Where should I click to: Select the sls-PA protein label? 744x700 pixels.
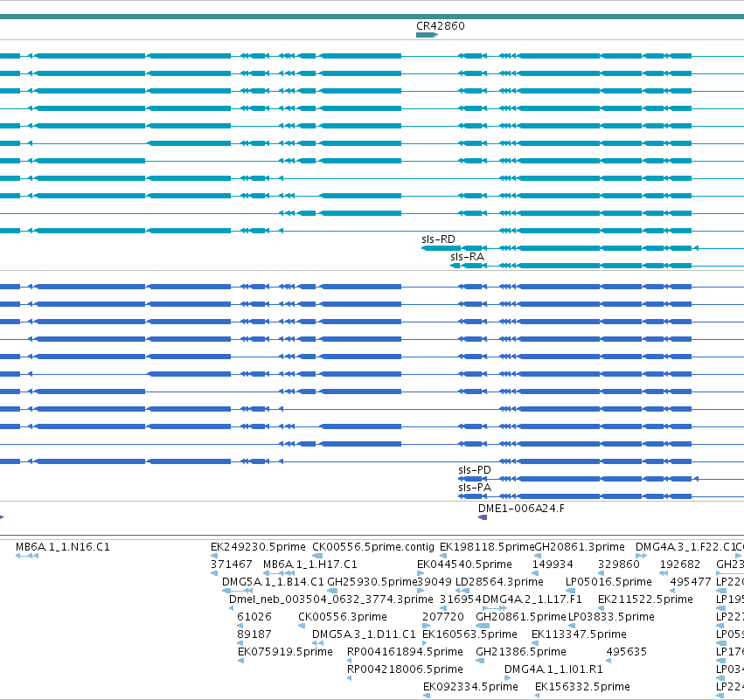point(475,488)
